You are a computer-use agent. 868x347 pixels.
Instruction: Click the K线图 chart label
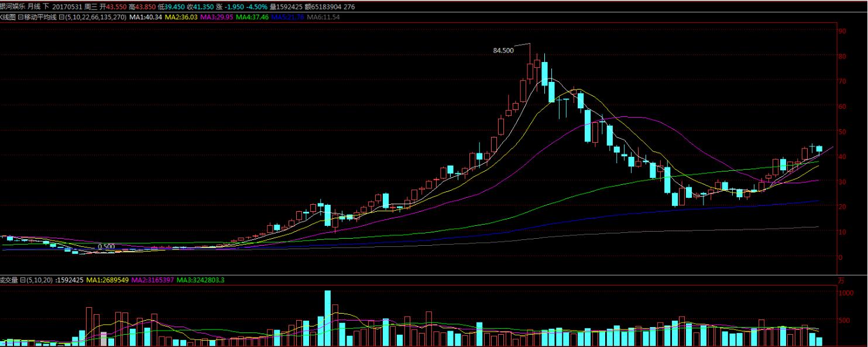pos(8,17)
